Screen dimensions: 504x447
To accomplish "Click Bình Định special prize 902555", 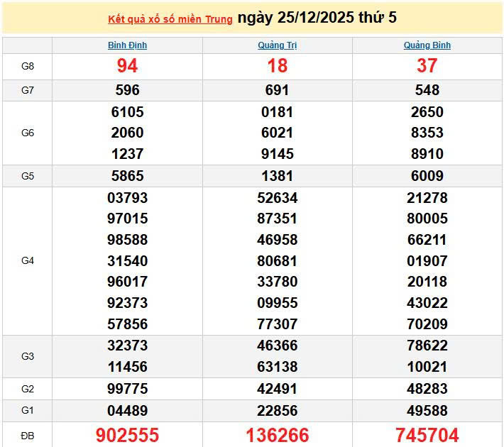I will point(127,435).
